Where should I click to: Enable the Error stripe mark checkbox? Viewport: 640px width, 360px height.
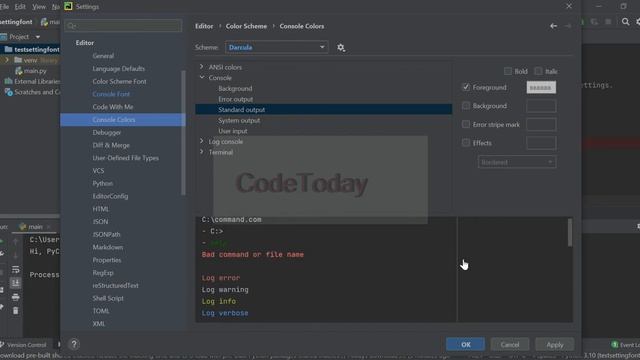[466, 124]
